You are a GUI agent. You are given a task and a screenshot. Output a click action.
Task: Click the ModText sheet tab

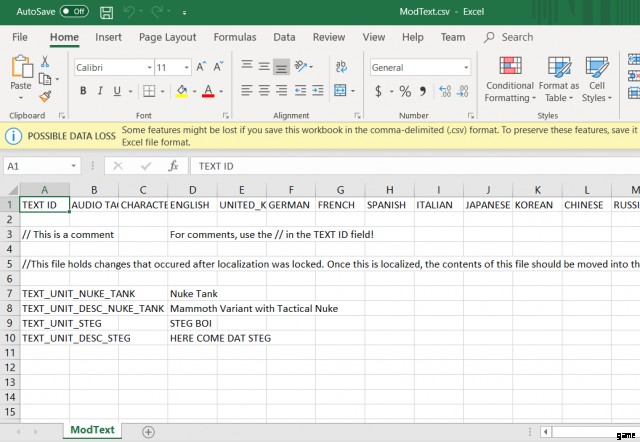pyautogui.click(x=91, y=430)
